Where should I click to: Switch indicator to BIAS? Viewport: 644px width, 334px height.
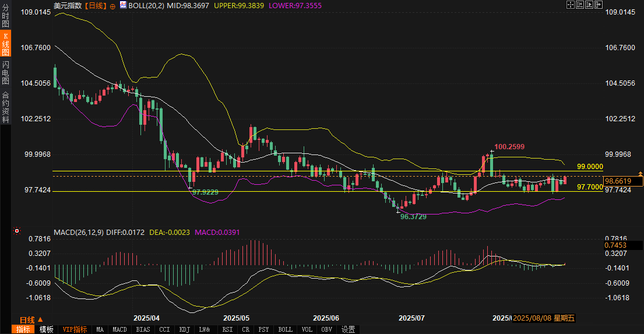(x=143, y=329)
